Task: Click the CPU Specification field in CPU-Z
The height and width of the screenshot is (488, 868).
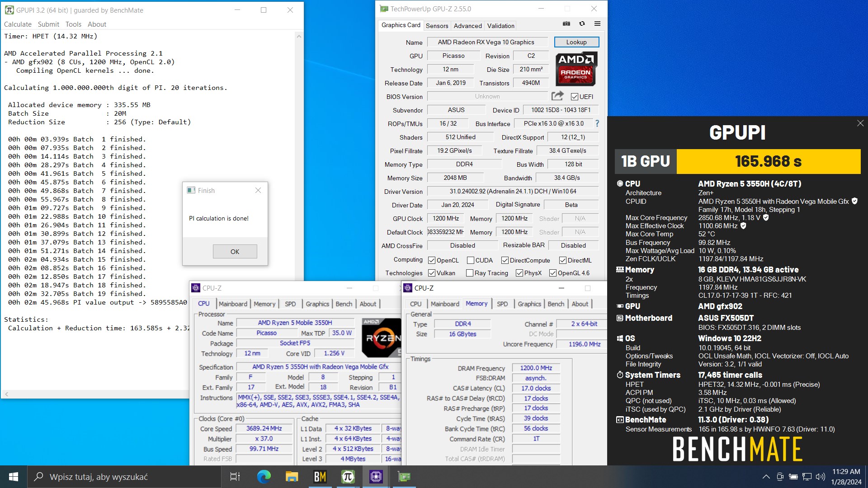Action: [320, 367]
